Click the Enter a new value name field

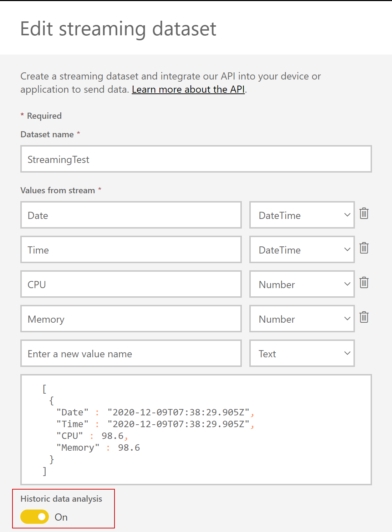(131, 353)
